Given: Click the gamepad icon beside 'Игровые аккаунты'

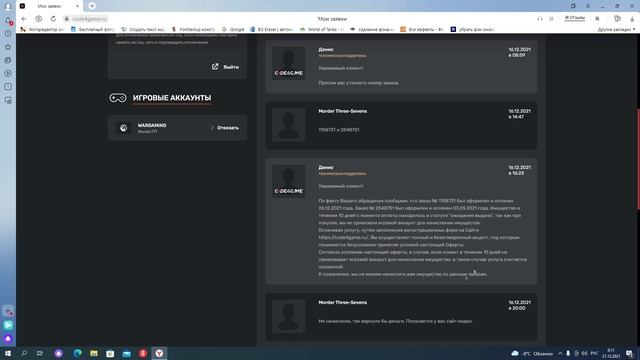Looking at the screenshot, I should 118,98.
